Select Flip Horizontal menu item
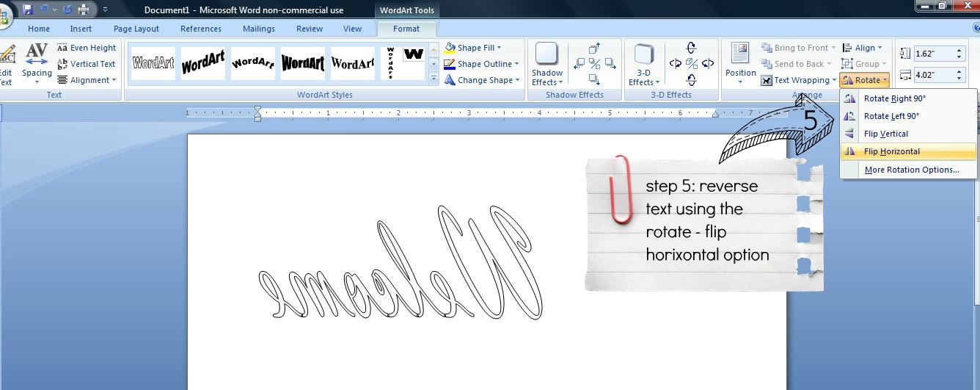The height and width of the screenshot is (390, 980). click(891, 151)
